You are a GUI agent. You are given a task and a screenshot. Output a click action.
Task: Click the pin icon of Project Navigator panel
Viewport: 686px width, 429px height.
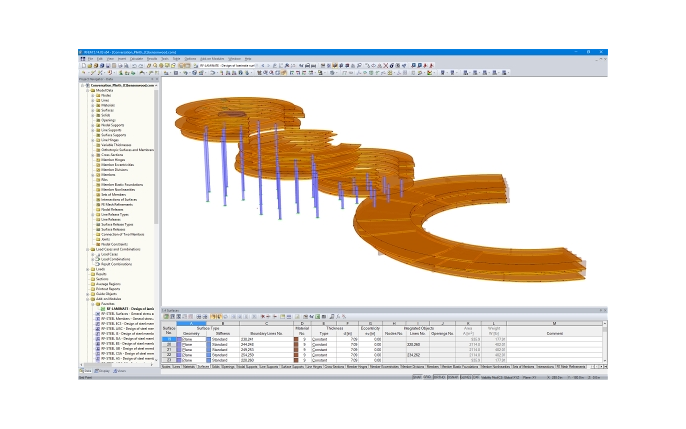[x=152, y=79]
